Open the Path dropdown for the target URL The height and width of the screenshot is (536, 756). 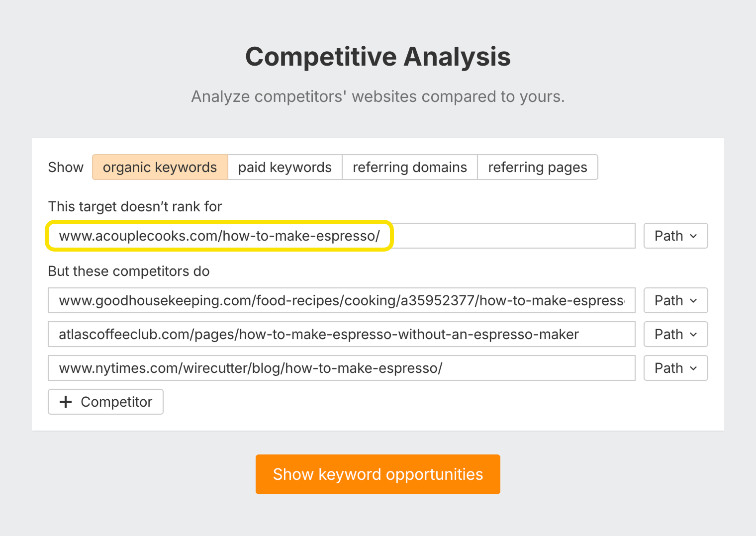tap(675, 236)
